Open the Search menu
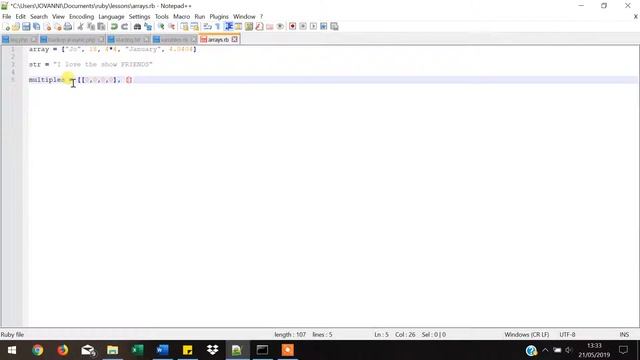This screenshot has height=360, width=640. (39, 17)
